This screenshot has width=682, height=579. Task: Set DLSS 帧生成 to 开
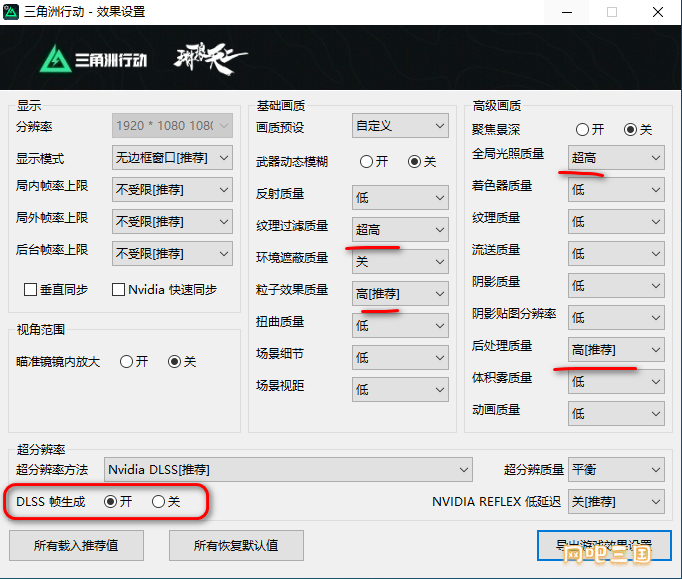click(x=110, y=502)
